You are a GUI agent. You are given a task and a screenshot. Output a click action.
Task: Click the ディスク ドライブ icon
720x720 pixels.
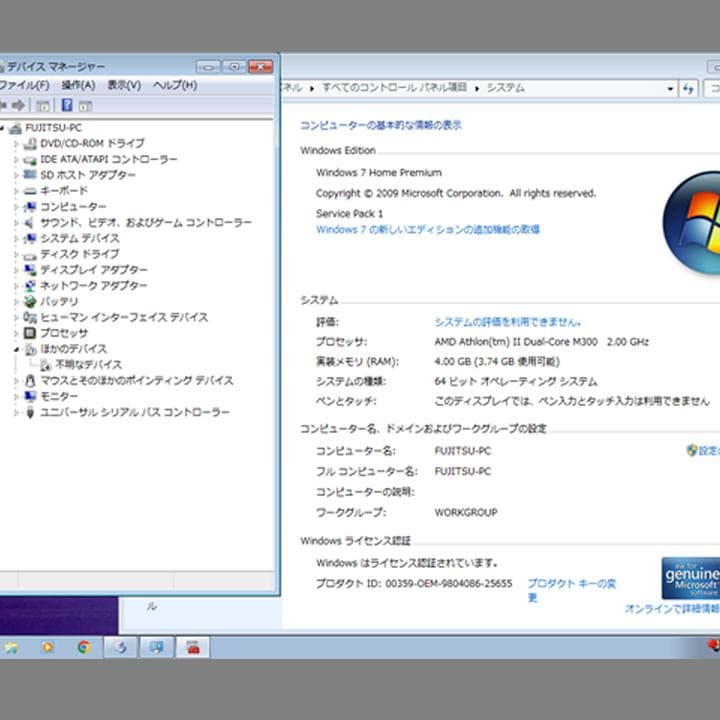pos(30,254)
